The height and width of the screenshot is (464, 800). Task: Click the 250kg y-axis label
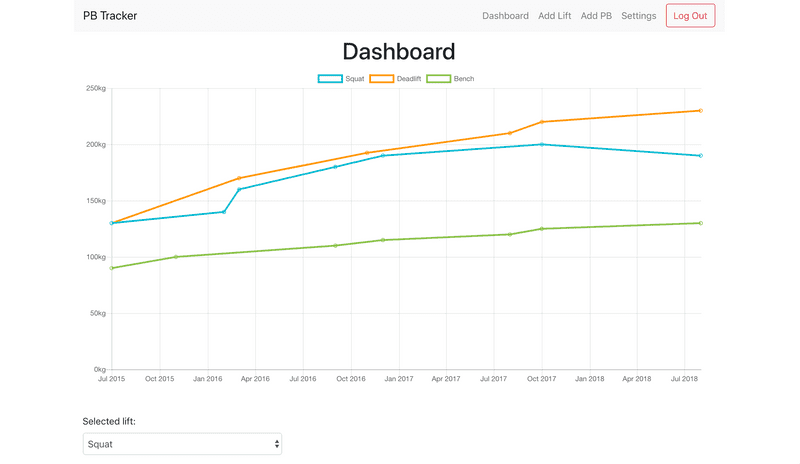(96, 88)
